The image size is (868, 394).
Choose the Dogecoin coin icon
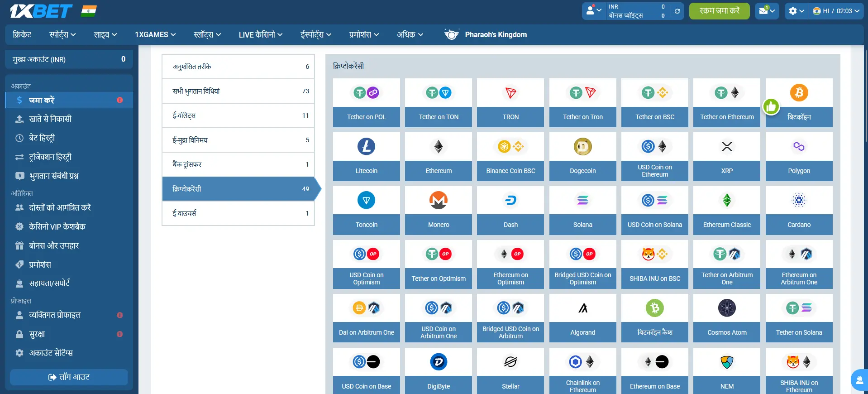point(582,147)
